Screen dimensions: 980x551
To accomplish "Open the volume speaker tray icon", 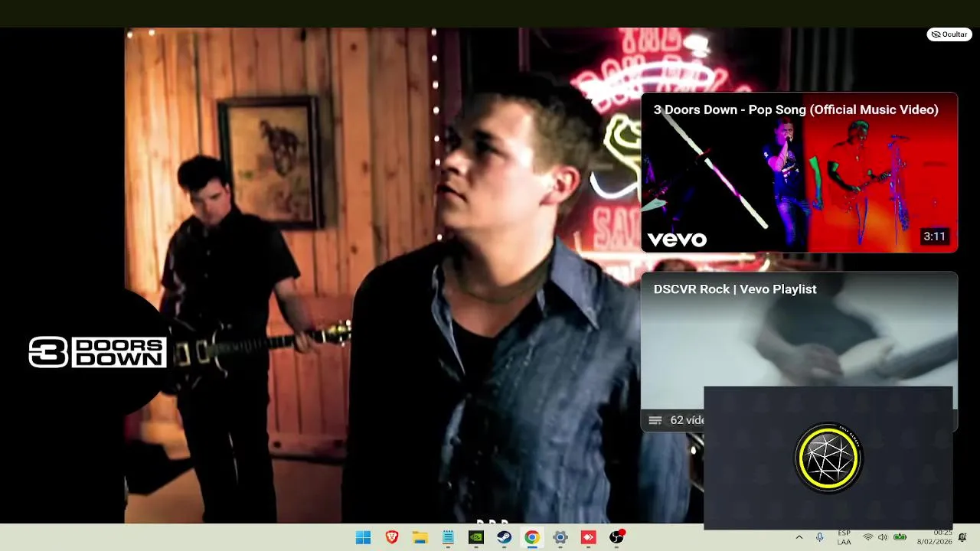I will (x=883, y=537).
